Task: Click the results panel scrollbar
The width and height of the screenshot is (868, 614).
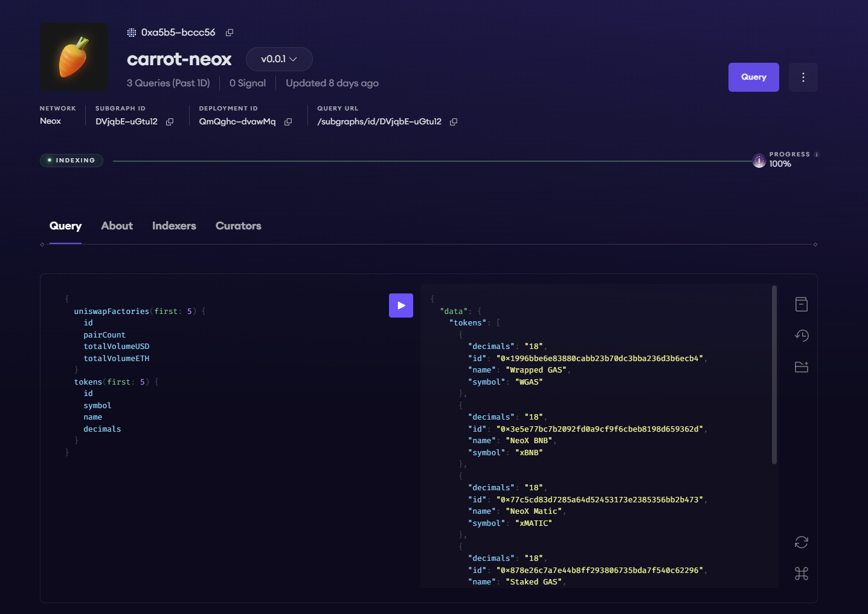Action: point(774,374)
